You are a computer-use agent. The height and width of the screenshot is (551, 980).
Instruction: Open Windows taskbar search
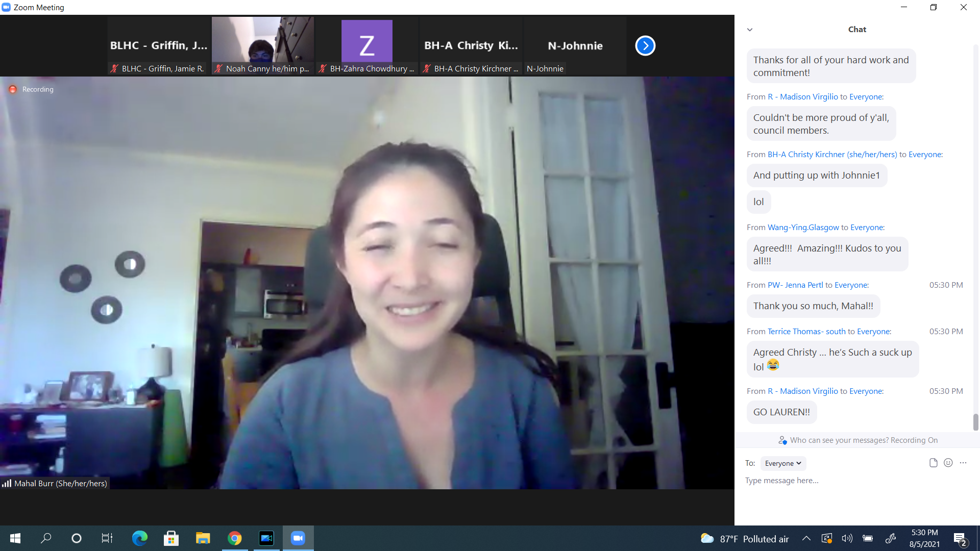pos(46,538)
